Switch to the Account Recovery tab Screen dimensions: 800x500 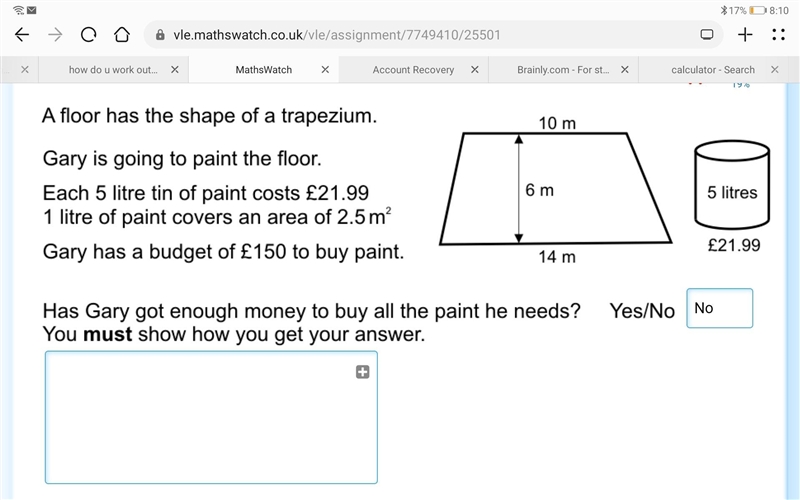[413, 70]
